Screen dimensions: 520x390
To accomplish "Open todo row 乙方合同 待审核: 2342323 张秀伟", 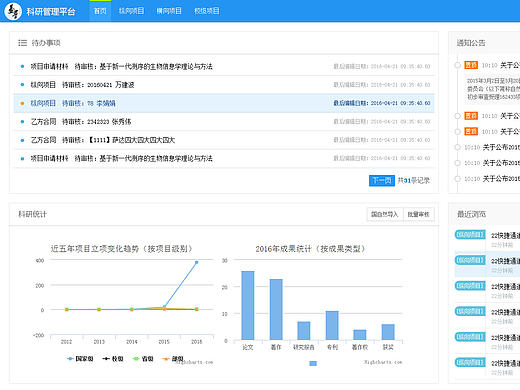I will 224,122.
